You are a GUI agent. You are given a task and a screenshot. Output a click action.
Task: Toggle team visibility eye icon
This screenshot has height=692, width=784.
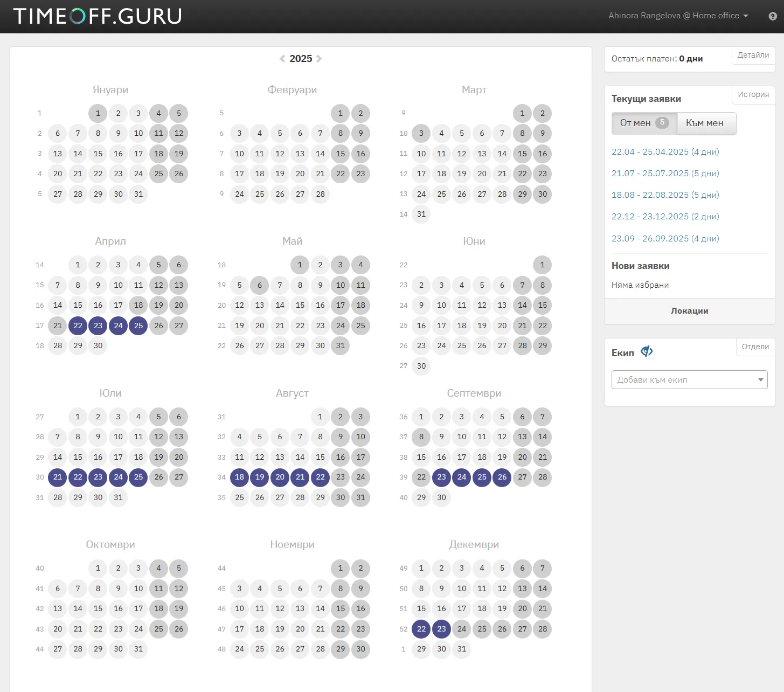(x=647, y=351)
